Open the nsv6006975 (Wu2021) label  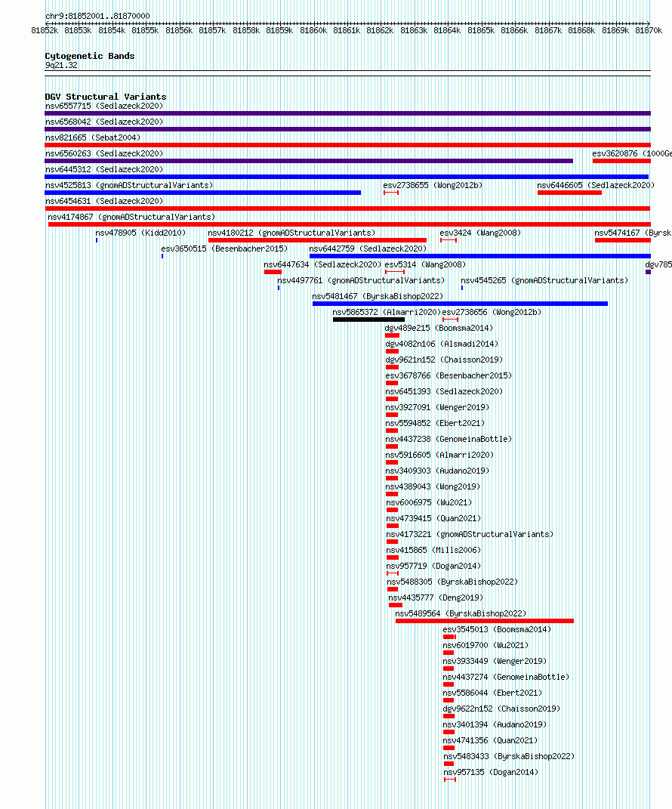coord(429,502)
